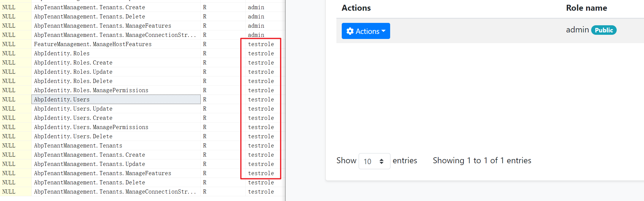This screenshot has width=644, height=201.
Task: Open the Actions dropdown for the admin role
Action: [x=366, y=31]
